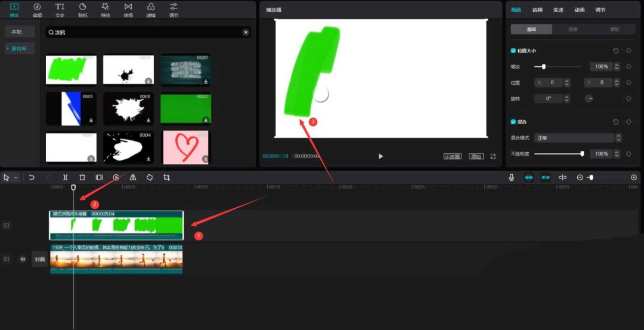Click the microphone record voiceover icon

click(512, 178)
